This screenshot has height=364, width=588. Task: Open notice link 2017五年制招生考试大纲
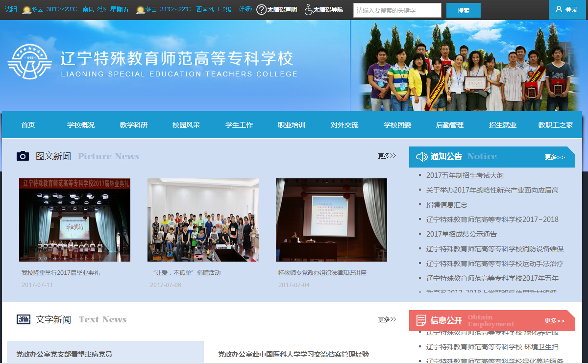pos(465,175)
